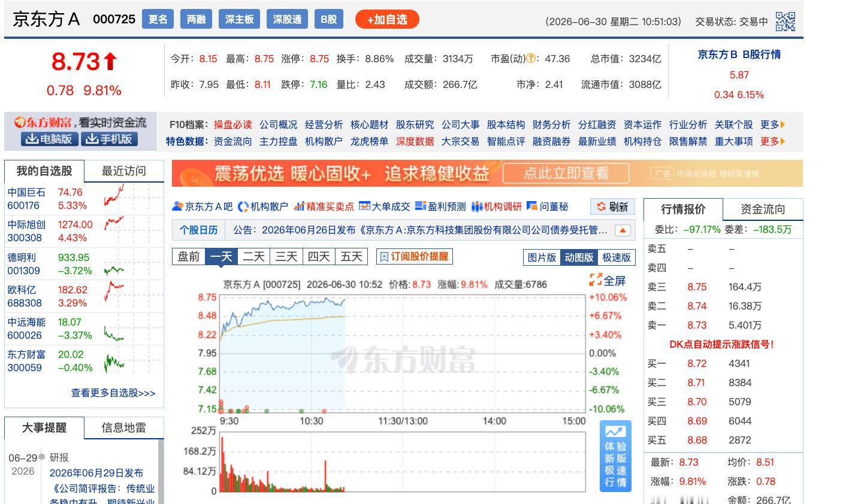The image size is (864, 504).
Task: Scan the QR code icon
Action: (785, 22)
